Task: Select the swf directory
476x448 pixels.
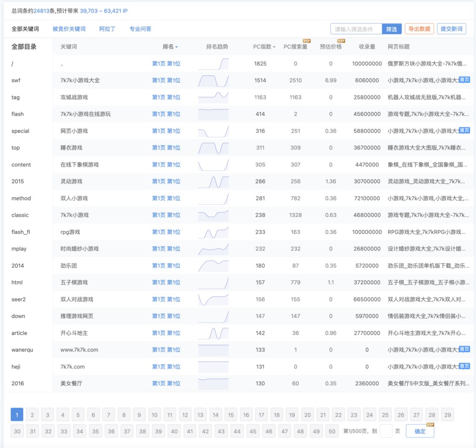Action: 16,80
